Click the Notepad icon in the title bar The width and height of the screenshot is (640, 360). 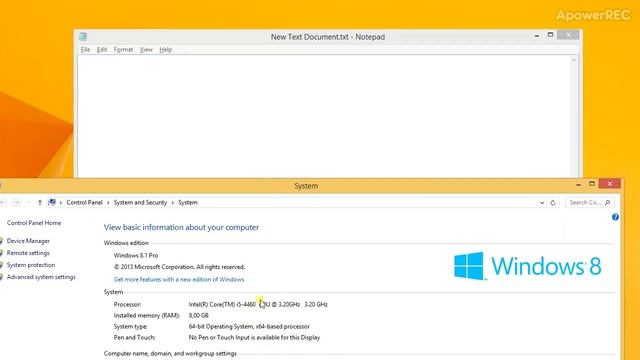point(83,36)
